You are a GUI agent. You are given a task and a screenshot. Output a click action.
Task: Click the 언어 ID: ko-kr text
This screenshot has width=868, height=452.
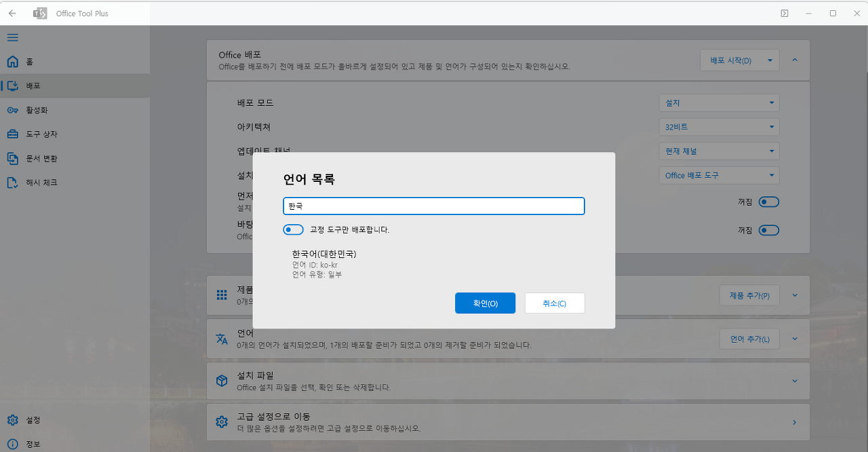coord(315,265)
